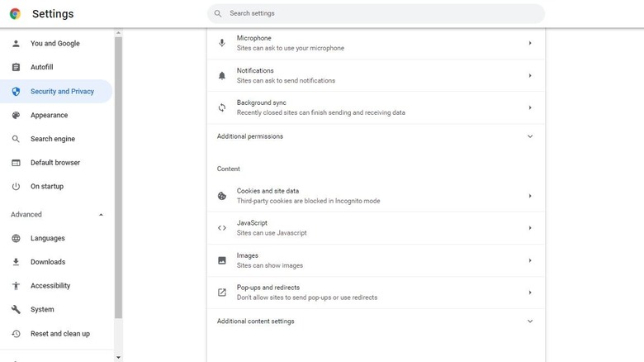Click the Chrome logo icon
644x362 pixels.
(15, 13)
